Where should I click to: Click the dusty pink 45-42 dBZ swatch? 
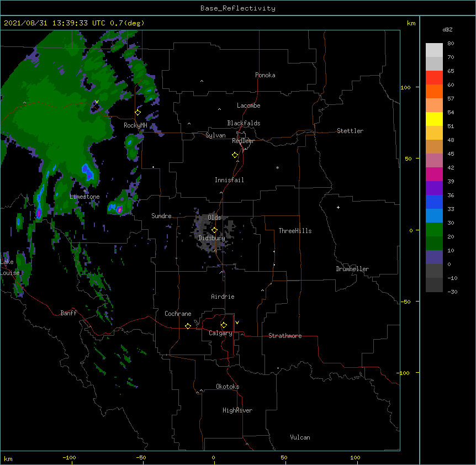click(434, 161)
